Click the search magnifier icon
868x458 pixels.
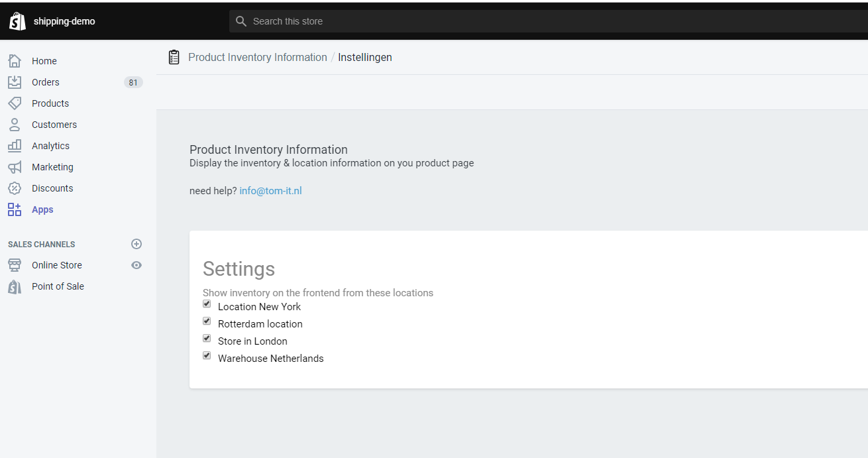(x=241, y=21)
